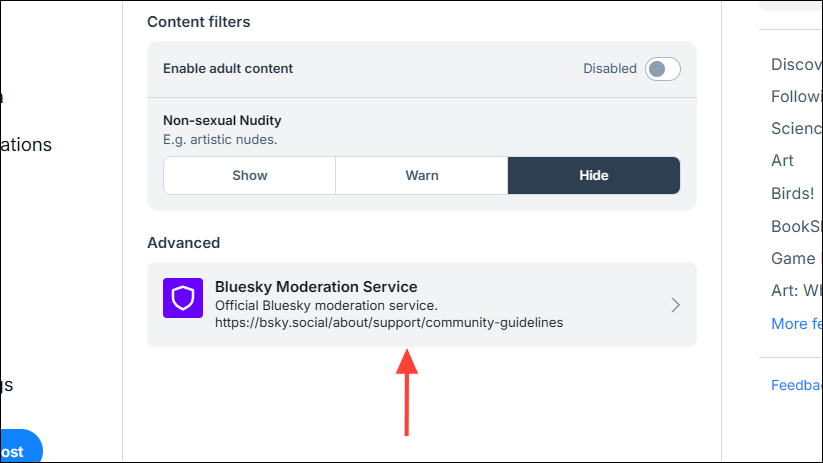Open the Art feed link
The image size is (823, 463).
782,161
